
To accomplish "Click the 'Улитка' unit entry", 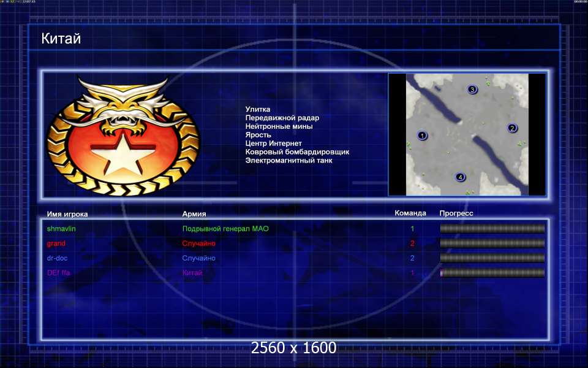I will 258,109.
